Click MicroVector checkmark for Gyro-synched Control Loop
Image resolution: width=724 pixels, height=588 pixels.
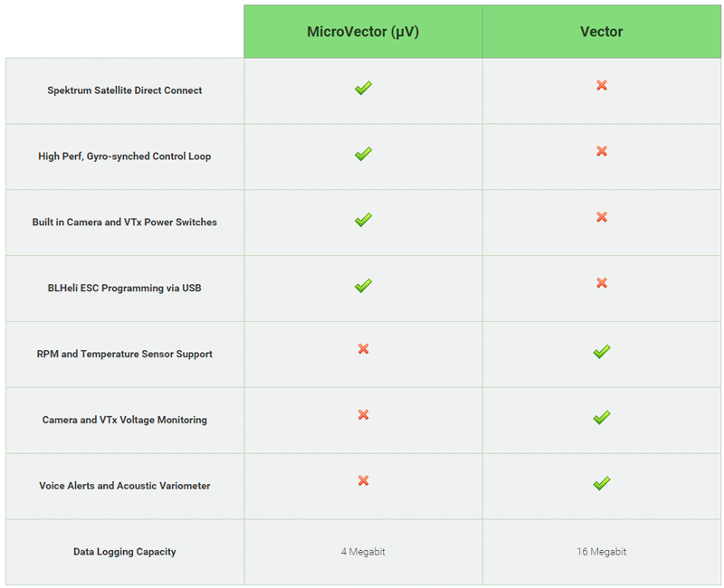coord(364,154)
